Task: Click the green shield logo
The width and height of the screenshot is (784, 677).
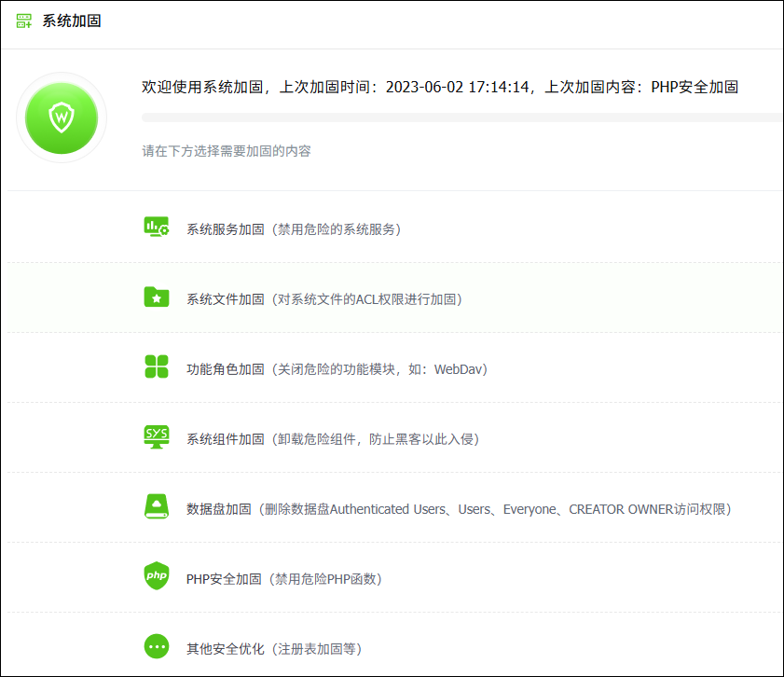Action: coord(62,117)
